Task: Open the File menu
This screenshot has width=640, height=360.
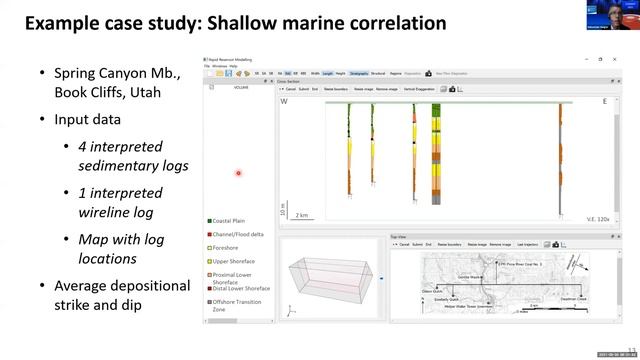Action: [207, 66]
